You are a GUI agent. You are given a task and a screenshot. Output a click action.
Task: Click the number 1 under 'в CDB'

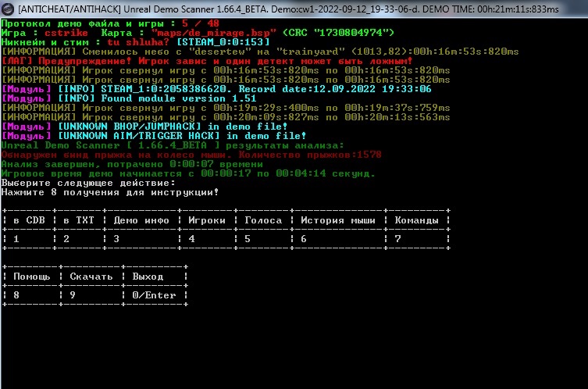pyautogui.click(x=16, y=239)
